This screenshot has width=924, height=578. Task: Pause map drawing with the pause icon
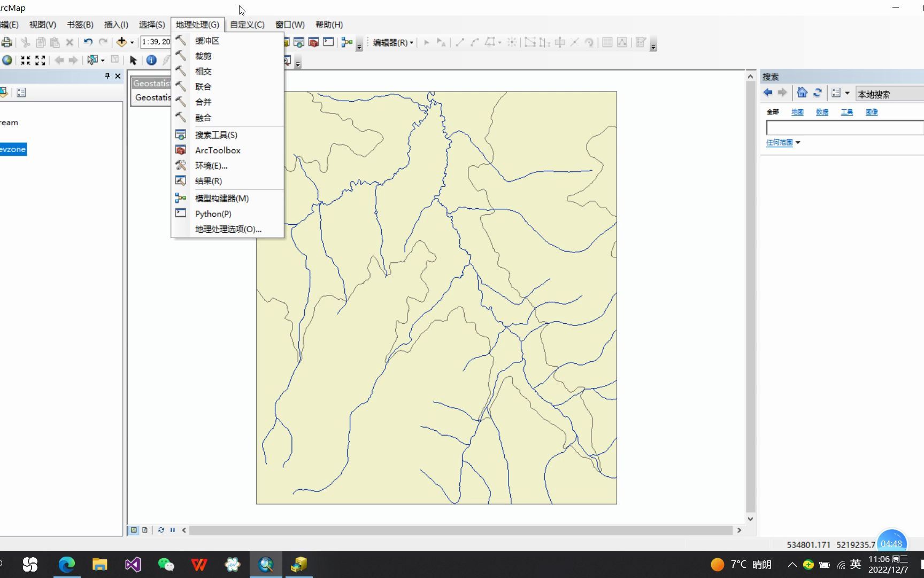[x=172, y=530]
